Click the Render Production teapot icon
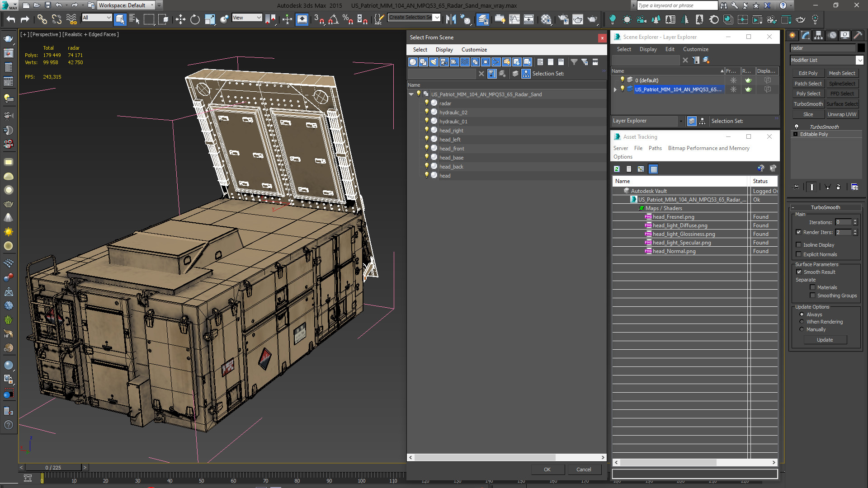 (592, 19)
